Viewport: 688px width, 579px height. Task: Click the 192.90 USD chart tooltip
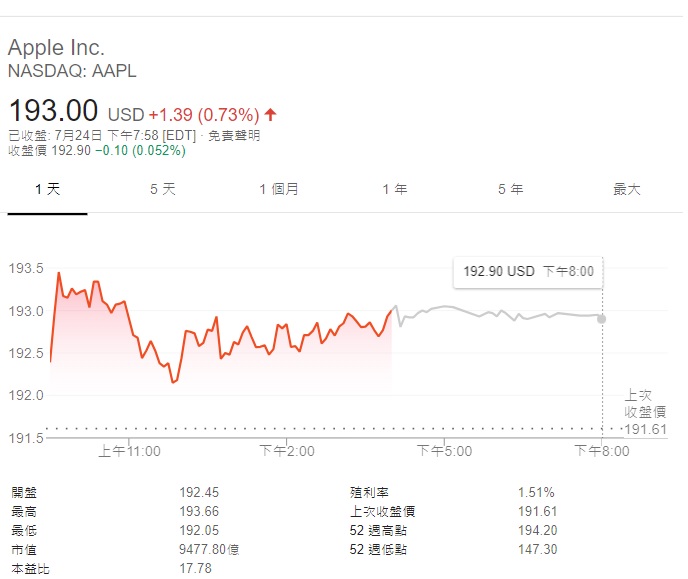528,271
